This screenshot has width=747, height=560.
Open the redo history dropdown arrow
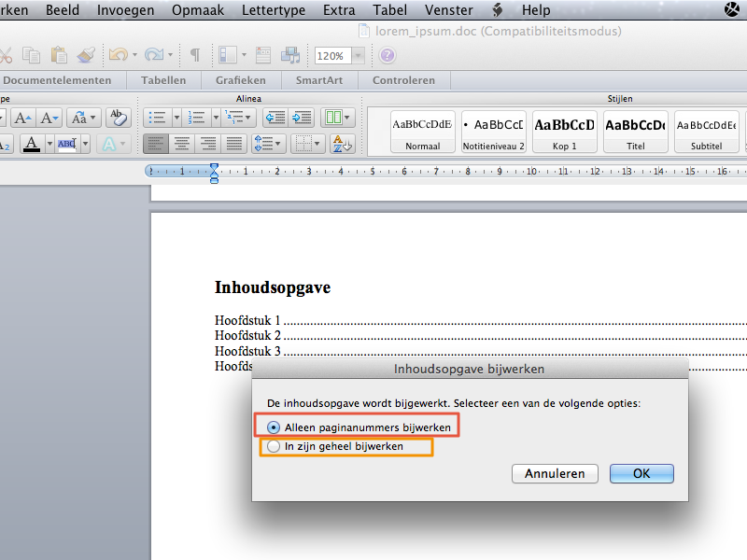pyautogui.click(x=170, y=55)
